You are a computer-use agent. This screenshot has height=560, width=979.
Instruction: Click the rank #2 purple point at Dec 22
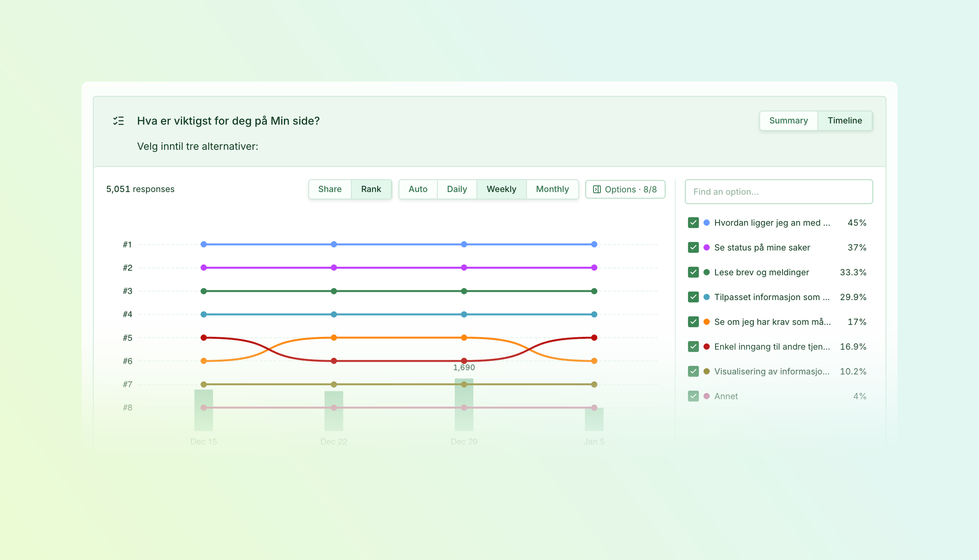[x=334, y=268]
